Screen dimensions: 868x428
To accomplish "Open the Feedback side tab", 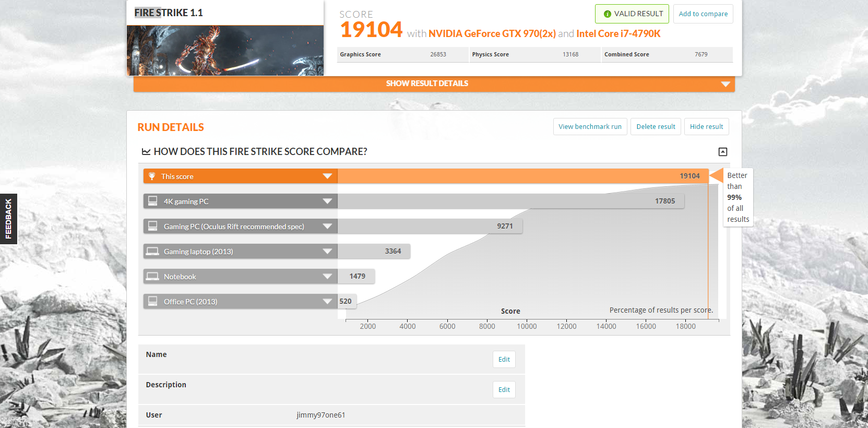I will tap(8, 219).
